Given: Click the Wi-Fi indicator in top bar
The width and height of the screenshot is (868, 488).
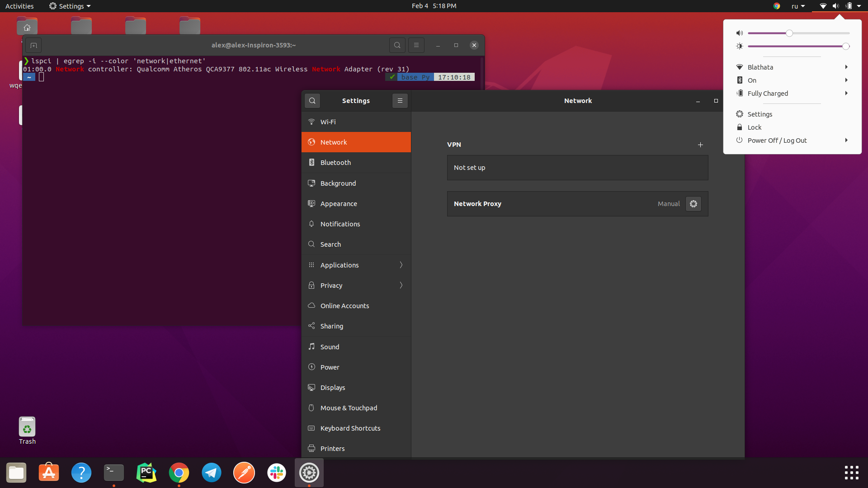Looking at the screenshot, I should point(823,6).
